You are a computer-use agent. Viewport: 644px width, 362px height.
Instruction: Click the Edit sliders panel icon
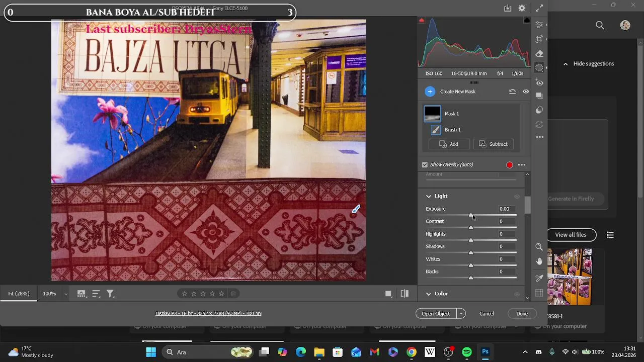[539, 25]
